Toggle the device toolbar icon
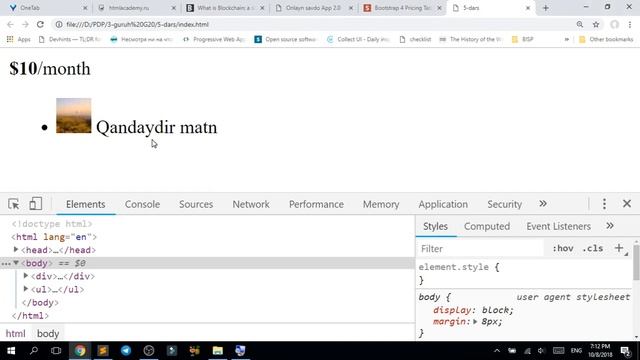 36,204
